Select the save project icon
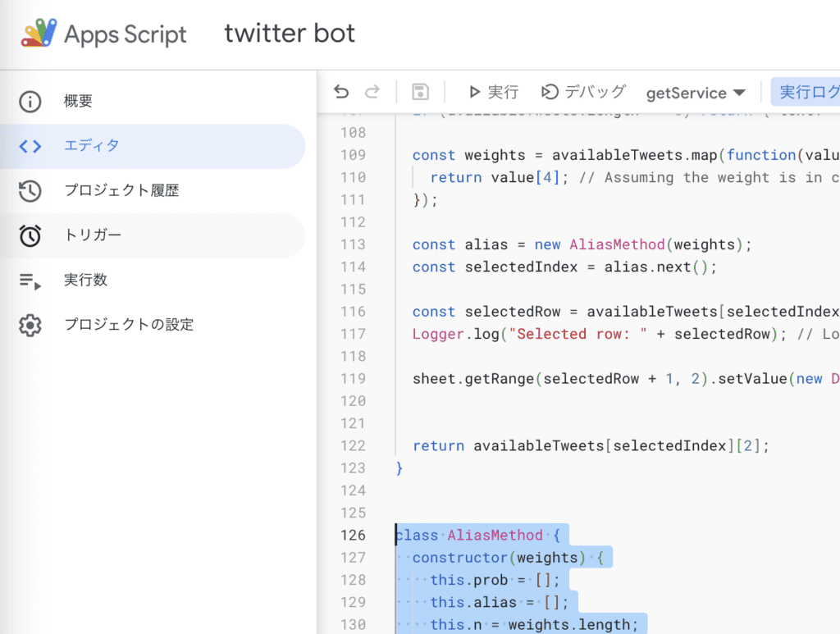The image size is (840, 634). [x=419, y=92]
